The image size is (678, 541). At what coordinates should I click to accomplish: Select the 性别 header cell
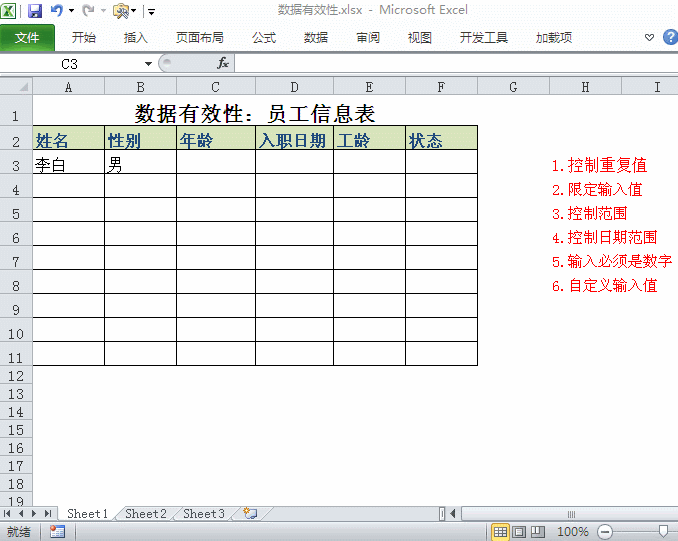[140, 138]
